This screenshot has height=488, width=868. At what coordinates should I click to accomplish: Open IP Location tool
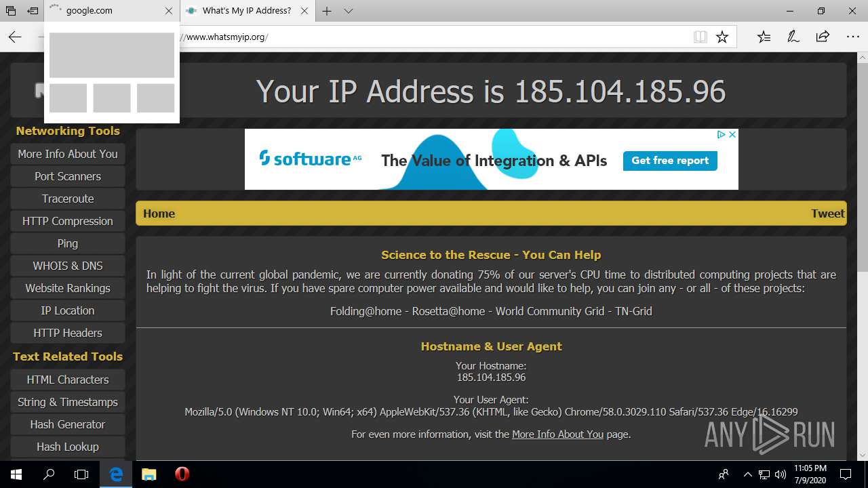pyautogui.click(x=68, y=310)
